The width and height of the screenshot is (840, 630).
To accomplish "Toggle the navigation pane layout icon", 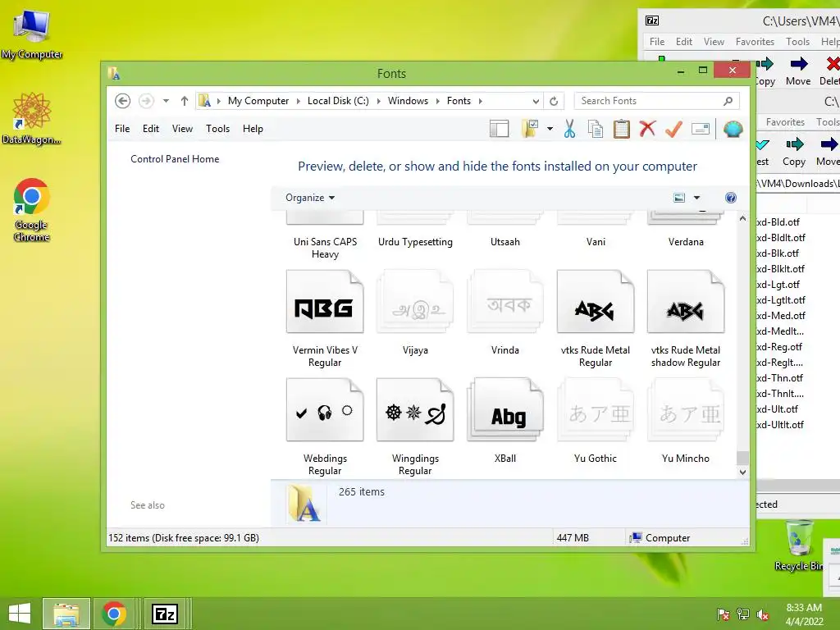I will click(500, 129).
